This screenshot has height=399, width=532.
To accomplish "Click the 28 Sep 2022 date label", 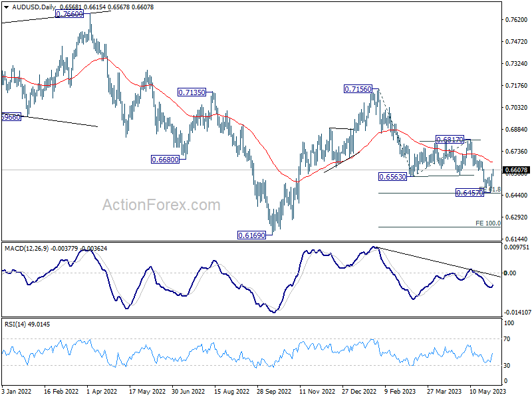I will 274,392.
